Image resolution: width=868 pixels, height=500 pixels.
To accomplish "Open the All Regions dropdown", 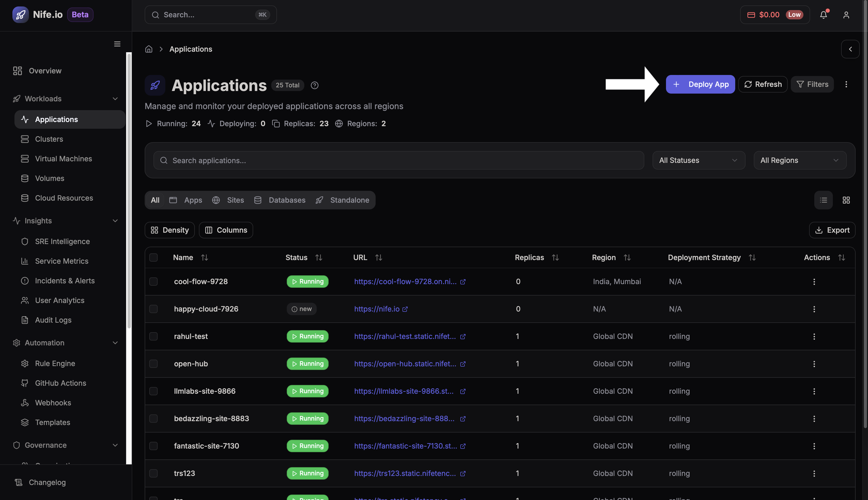I will (799, 160).
